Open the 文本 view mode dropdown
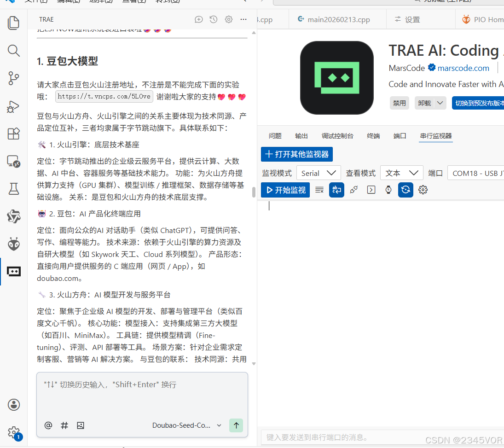The height and width of the screenshot is (448, 504). 402,173
